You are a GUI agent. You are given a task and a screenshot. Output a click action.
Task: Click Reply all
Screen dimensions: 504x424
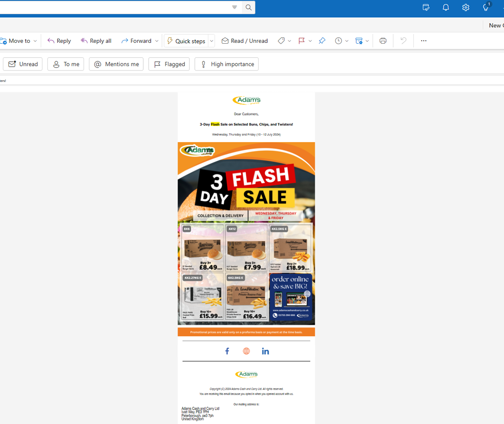tap(96, 41)
